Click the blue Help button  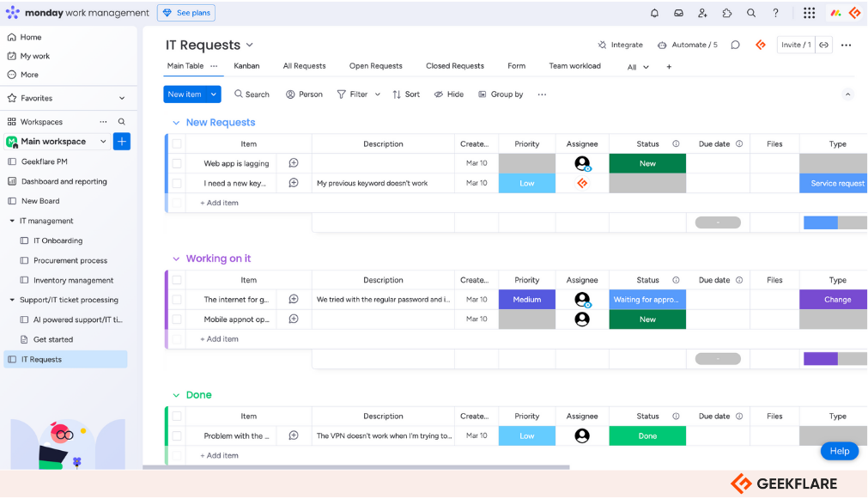839,452
